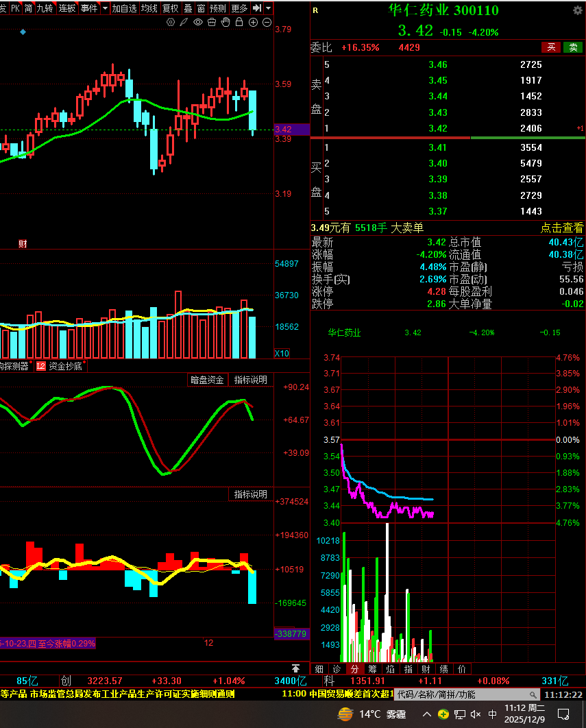Open the notification center icon
This screenshot has height=728, width=586.
pos(563,714)
